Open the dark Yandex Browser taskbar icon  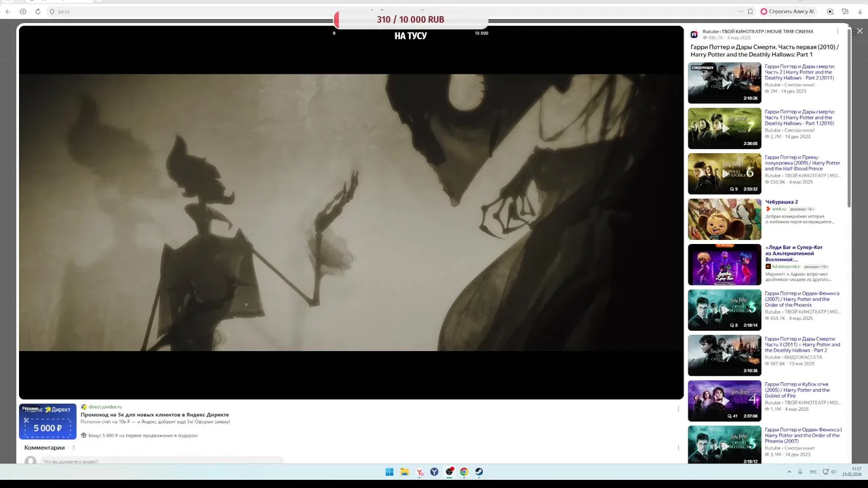(435, 472)
